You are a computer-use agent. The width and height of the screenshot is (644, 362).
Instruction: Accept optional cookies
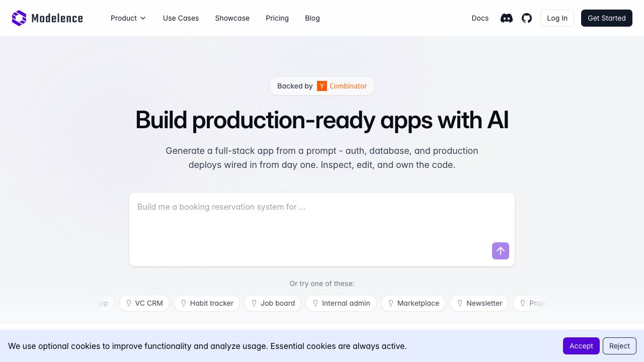581,346
